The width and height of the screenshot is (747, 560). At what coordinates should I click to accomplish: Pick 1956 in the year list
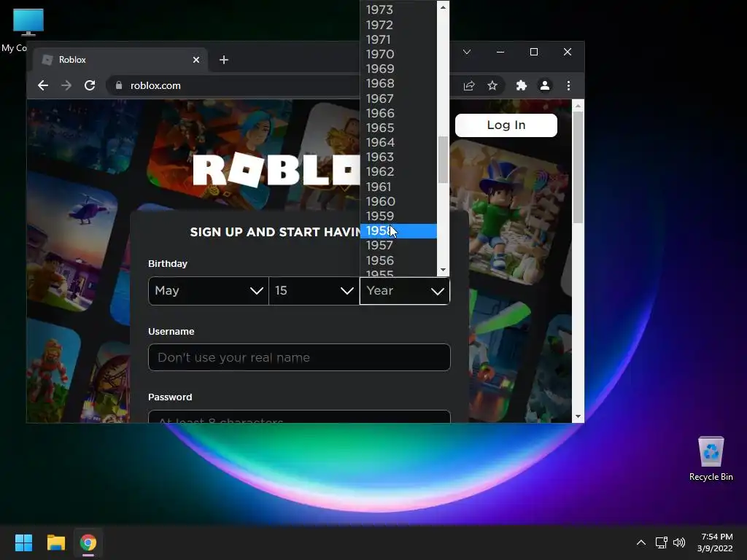398,260
